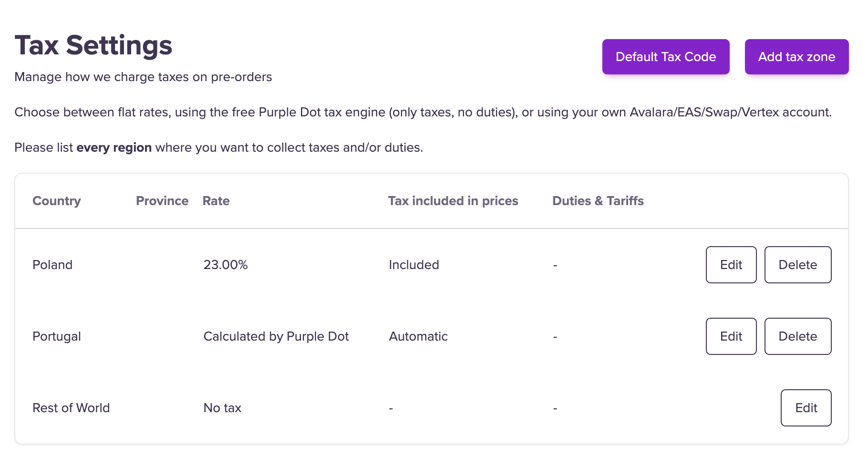868x457 pixels.
Task: Select the Poland country cell
Action: click(x=52, y=265)
